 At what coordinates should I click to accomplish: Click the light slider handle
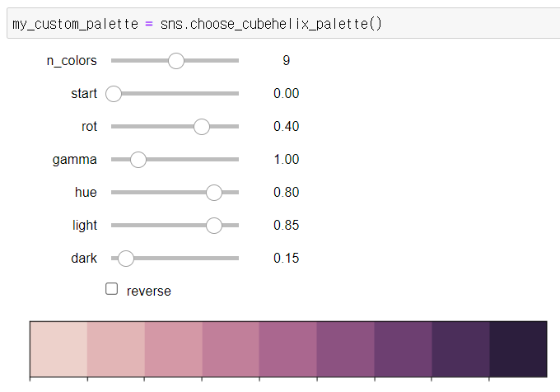[214, 226]
